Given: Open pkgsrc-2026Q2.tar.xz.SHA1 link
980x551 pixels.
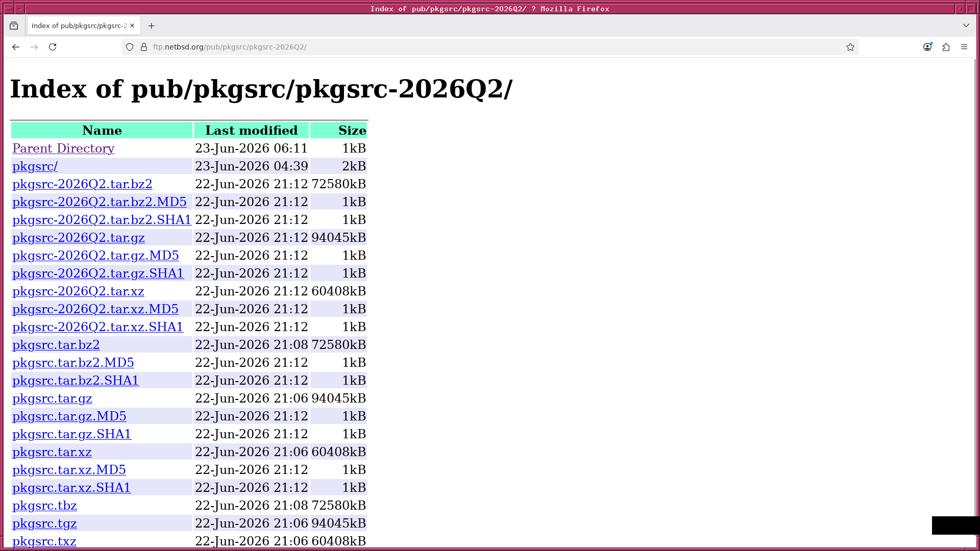Looking at the screenshot, I should point(97,327).
